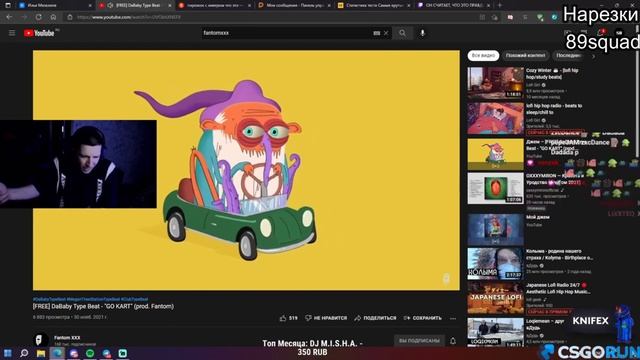Select the Похожий контент filter chip
640x360 pixels.
525,56
